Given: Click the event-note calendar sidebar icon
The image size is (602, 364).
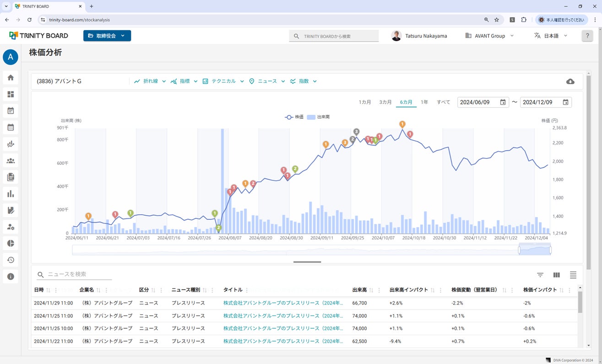Looking at the screenshot, I should (11, 111).
